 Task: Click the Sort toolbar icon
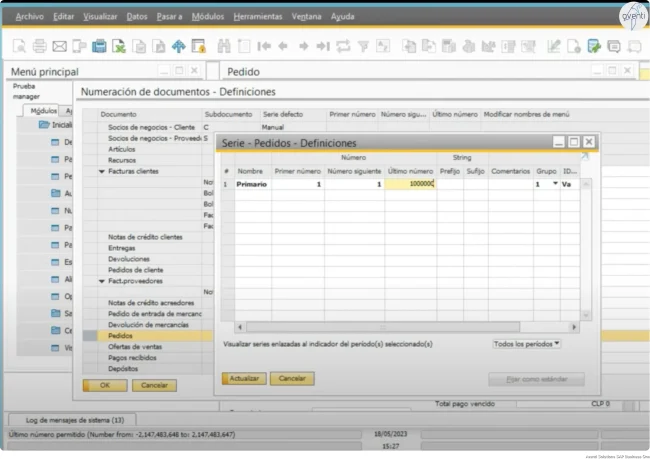383,46
